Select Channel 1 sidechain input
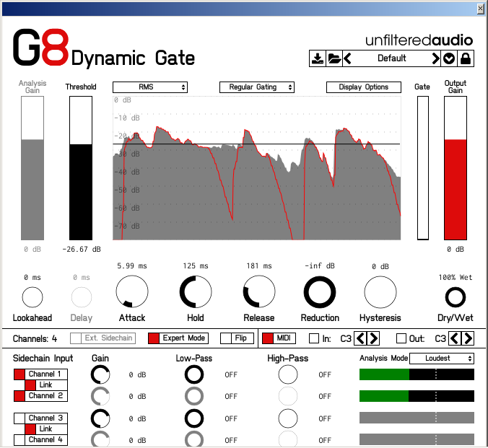488x448 pixels. click(x=19, y=374)
